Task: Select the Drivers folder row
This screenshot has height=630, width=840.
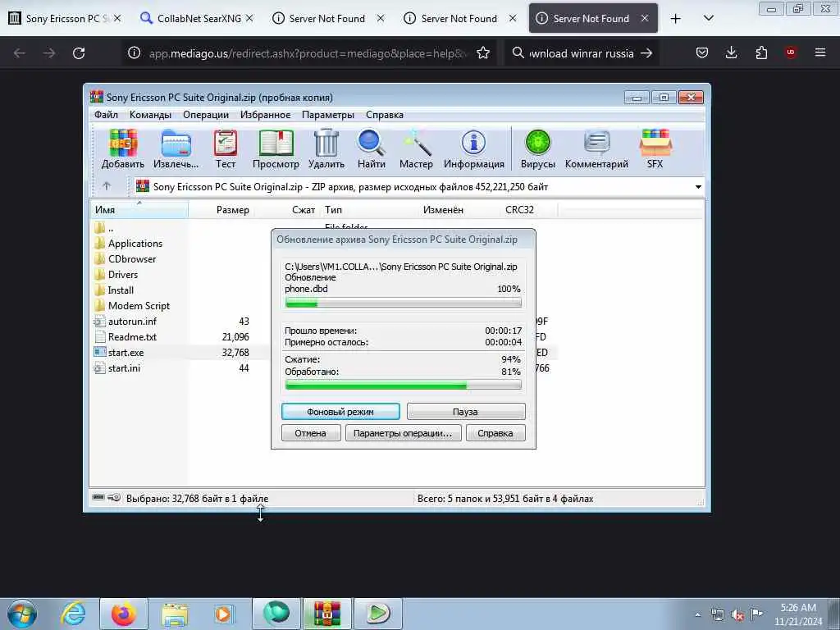Action: 123,274
